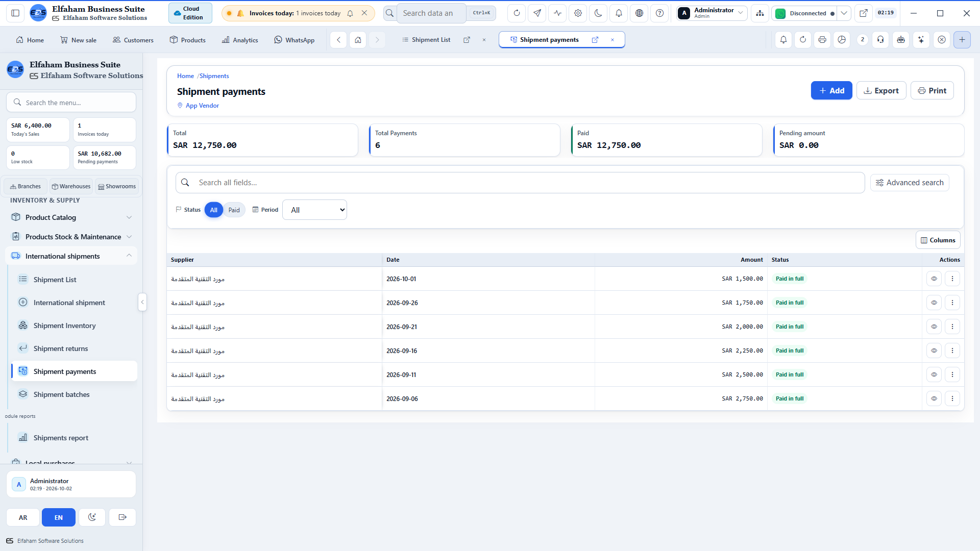Click the refresh icon in top bar
980x551 pixels.
click(x=517, y=13)
